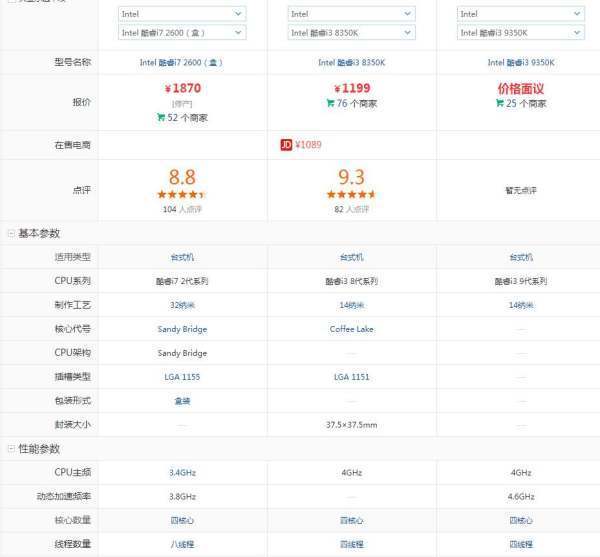Collapse the 性能参数 section
Image resolution: width=600 pixels, height=557 pixels.
(11, 449)
